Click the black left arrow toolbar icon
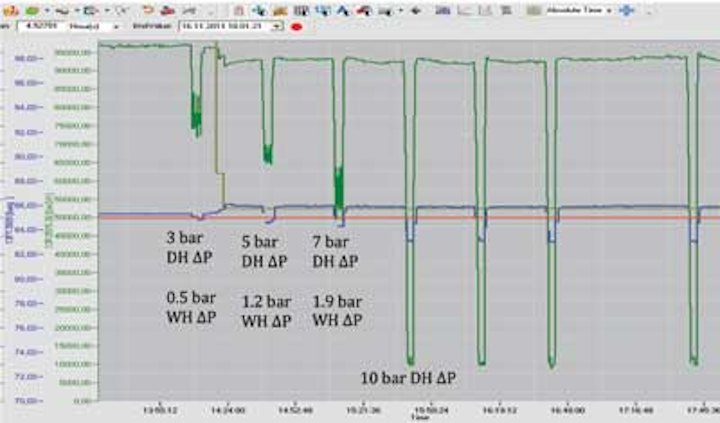 click(416, 10)
